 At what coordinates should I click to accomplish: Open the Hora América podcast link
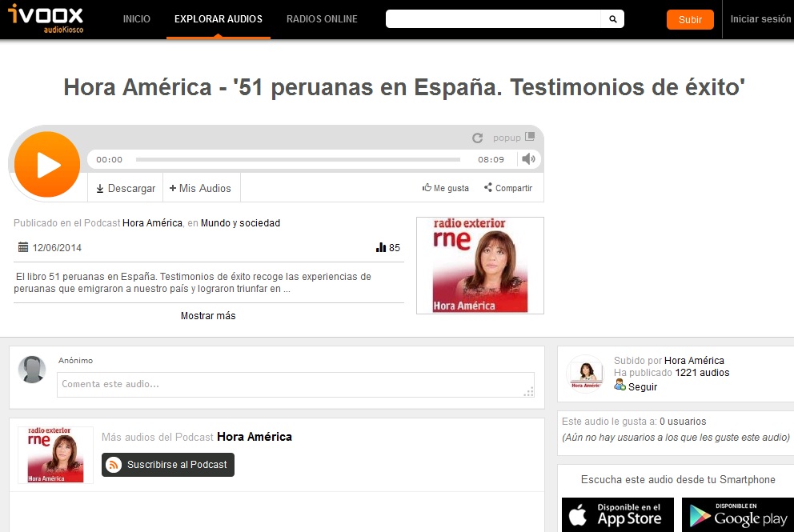152,222
